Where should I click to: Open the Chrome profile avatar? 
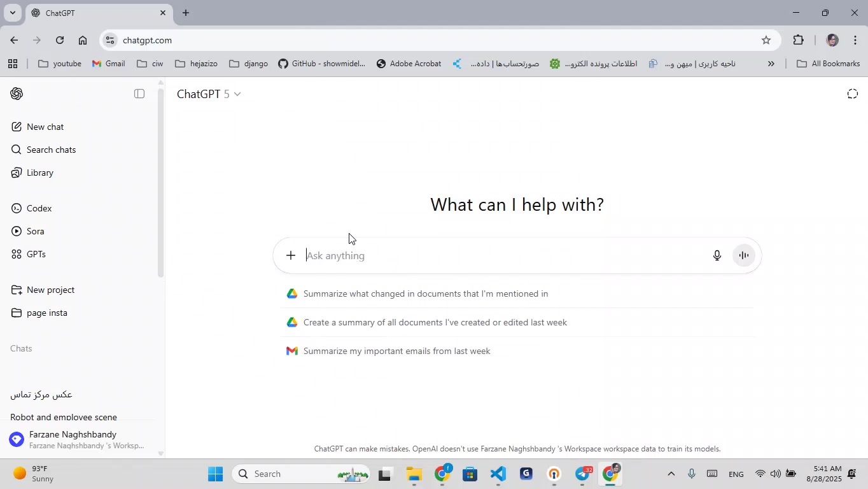click(x=832, y=40)
